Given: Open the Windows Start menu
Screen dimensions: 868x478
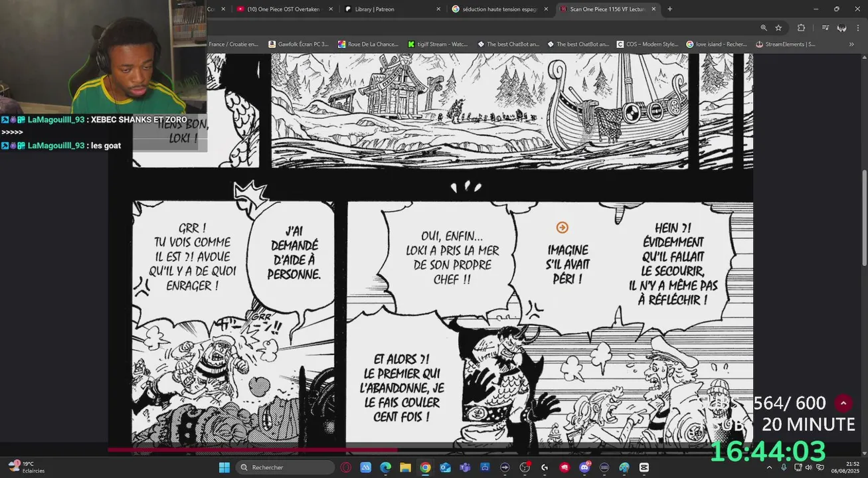Looking at the screenshot, I should [x=224, y=467].
